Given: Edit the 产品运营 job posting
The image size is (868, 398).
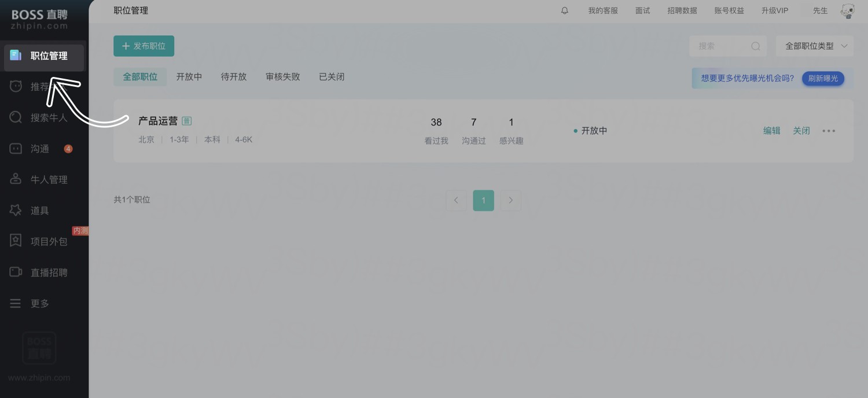Looking at the screenshot, I should point(771,131).
